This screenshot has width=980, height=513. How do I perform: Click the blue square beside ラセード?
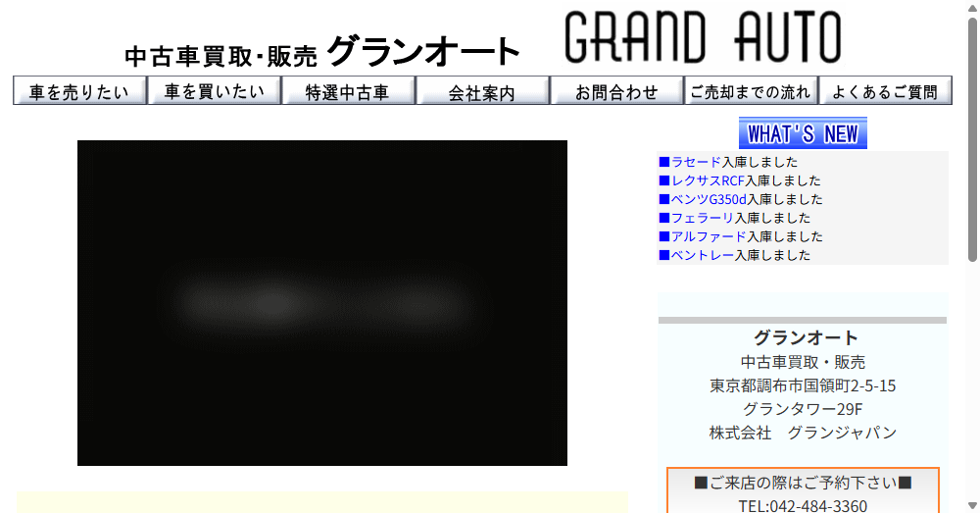click(x=663, y=162)
